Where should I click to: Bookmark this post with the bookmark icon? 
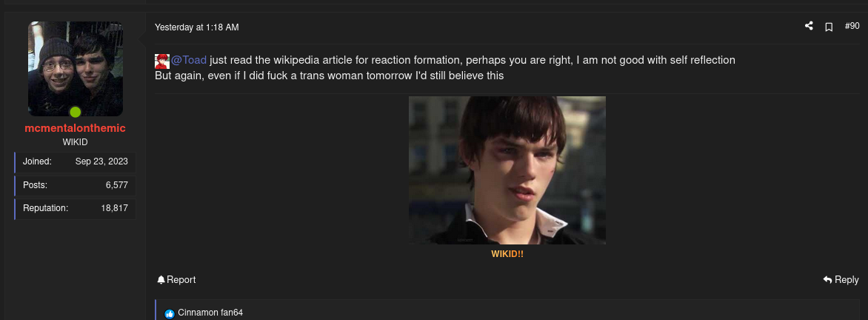(x=829, y=27)
